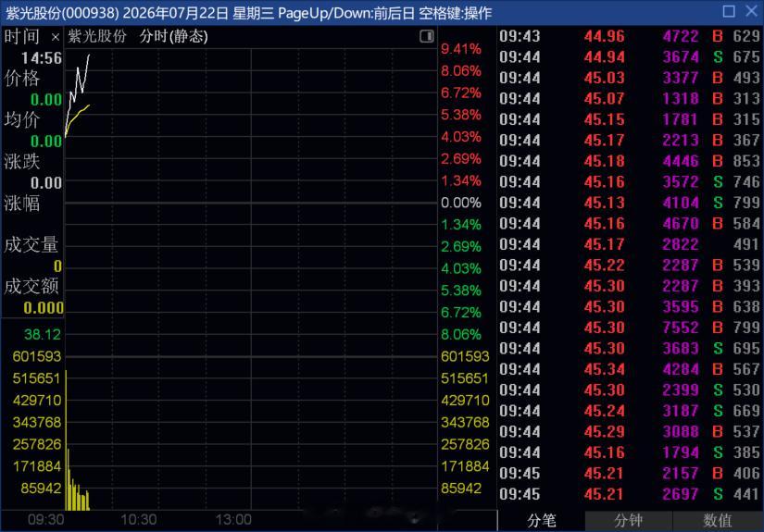Click the 45.34 price tick row
Screen dimensions: 764x532
pyautogui.click(x=630, y=369)
